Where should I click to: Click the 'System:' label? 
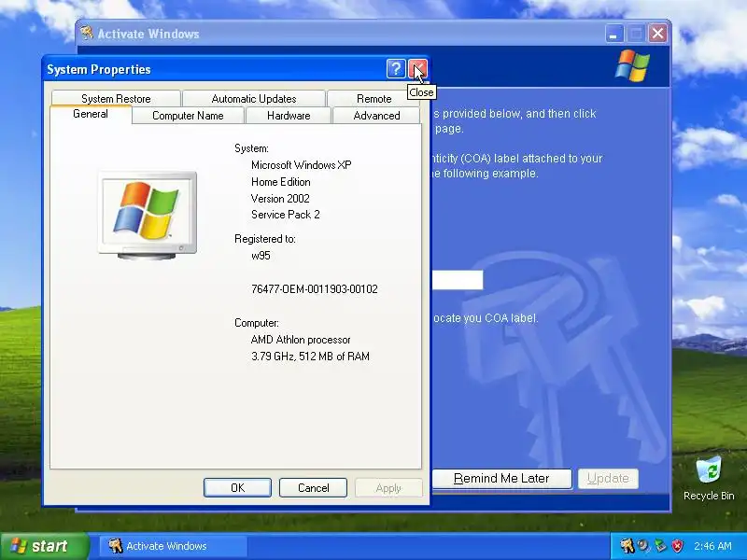pos(251,148)
